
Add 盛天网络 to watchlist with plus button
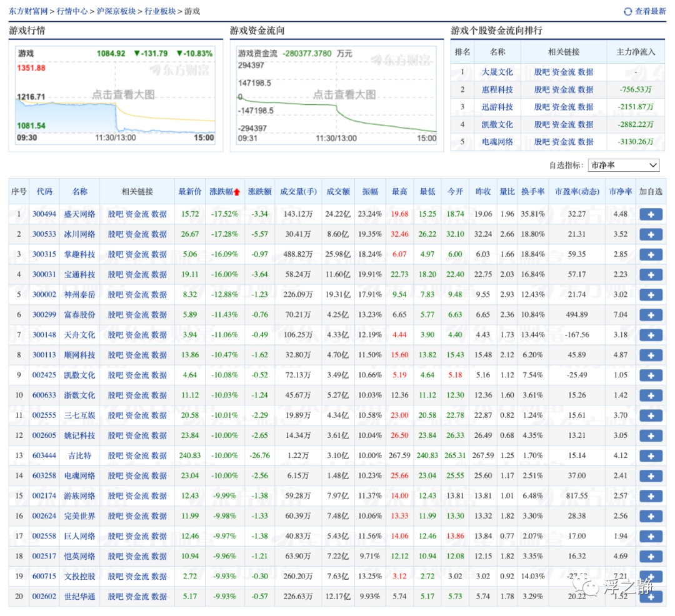(651, 214)
